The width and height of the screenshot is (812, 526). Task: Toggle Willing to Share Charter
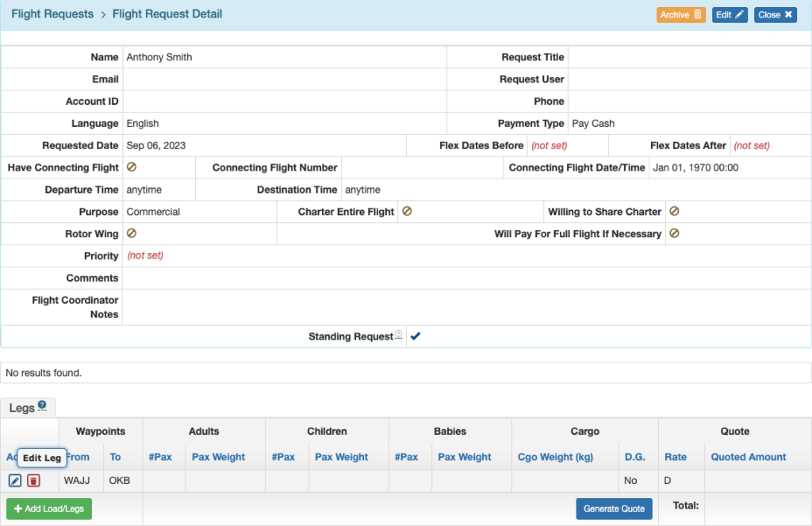(675, 212)
